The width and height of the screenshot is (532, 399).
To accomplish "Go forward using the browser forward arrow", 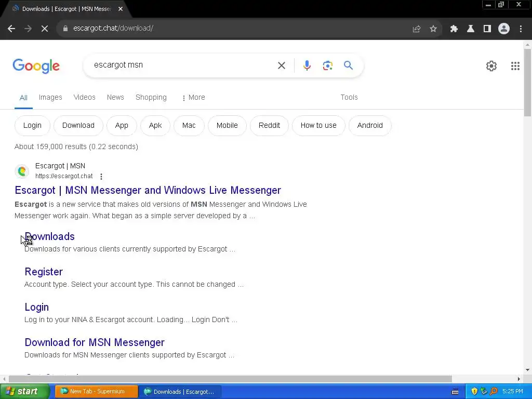I will tap(28, 29).
